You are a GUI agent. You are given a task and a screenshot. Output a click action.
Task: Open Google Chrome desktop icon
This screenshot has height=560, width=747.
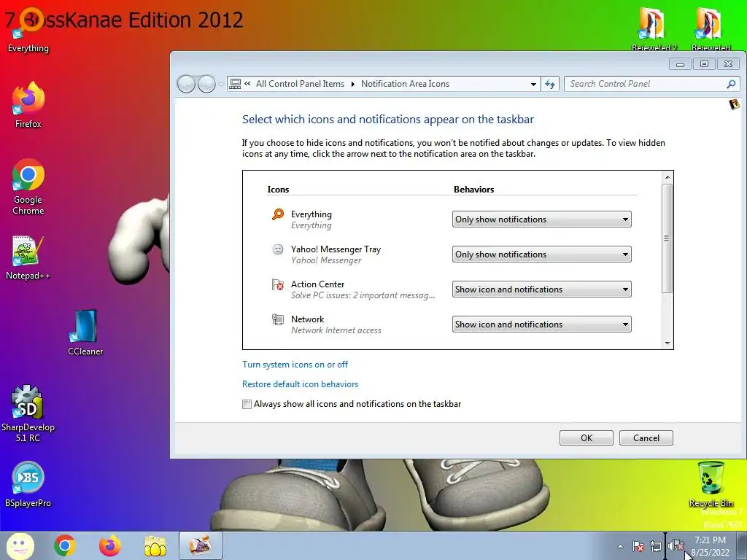[28, 187]
